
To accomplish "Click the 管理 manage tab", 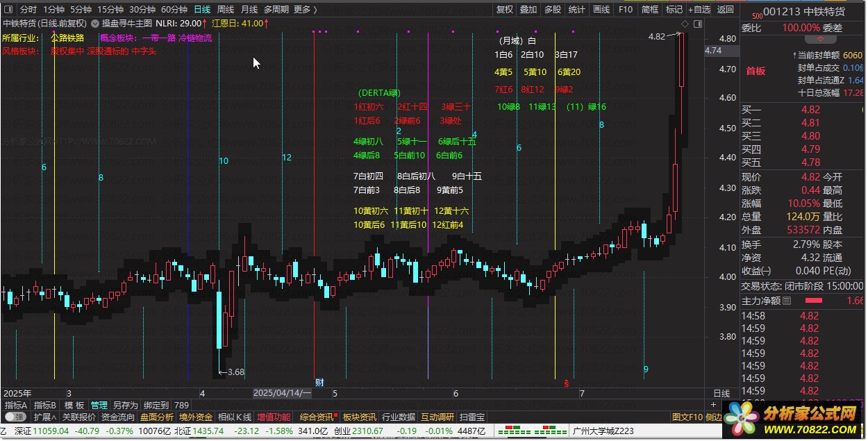I will click(99, 405).
